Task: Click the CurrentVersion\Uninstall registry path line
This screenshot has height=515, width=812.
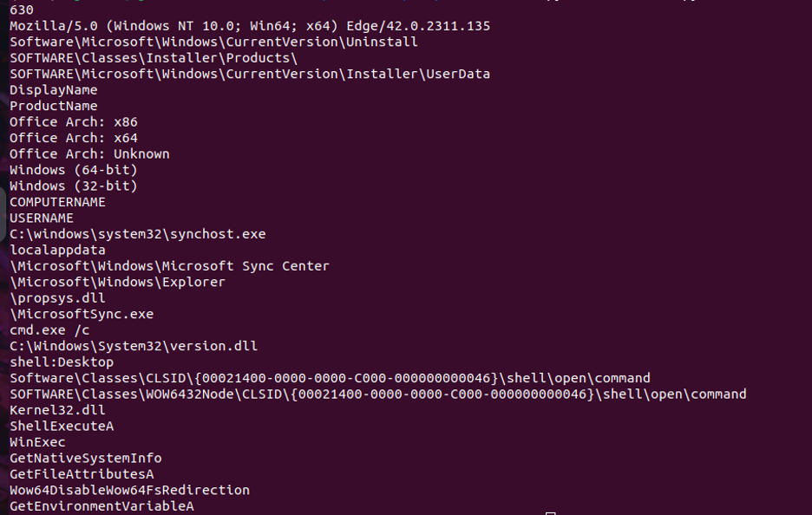Action: pyautogui.click(x=213, y=42)
